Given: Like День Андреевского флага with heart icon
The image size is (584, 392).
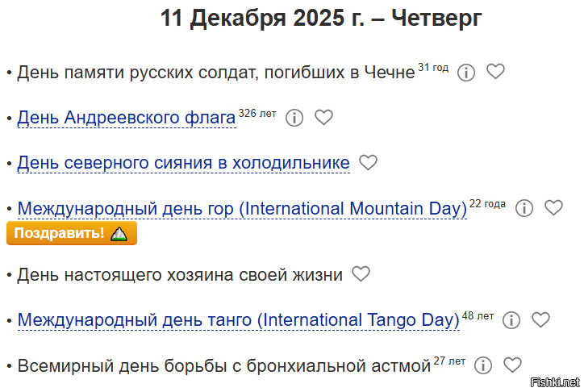Looking at the screenshot, I should 323,117.
